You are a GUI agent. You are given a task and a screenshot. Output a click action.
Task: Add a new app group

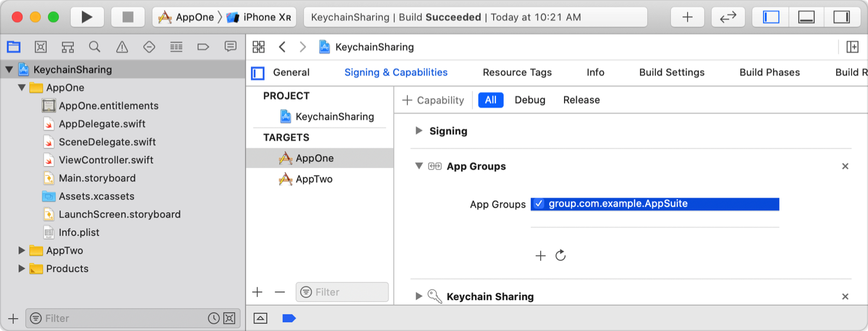540,255
